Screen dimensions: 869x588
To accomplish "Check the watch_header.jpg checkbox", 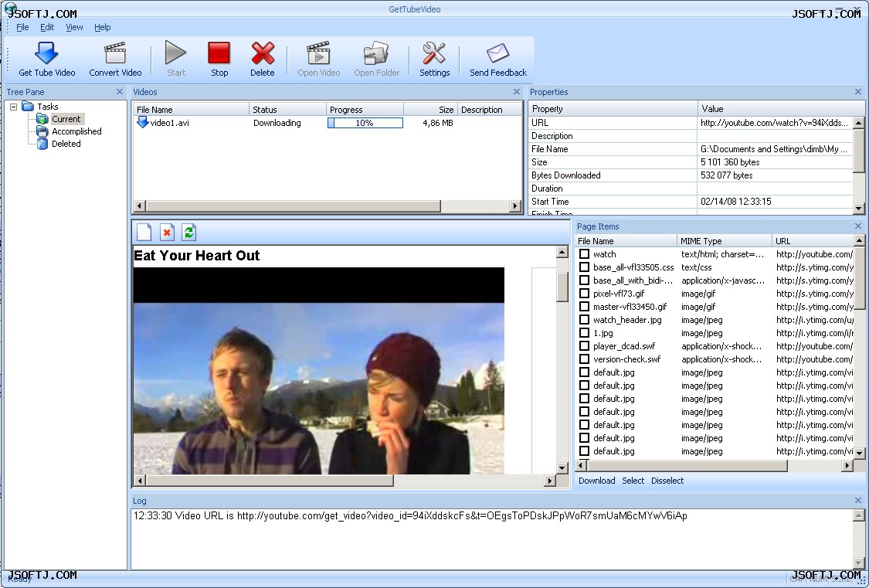I will click(x=584, y=320).
